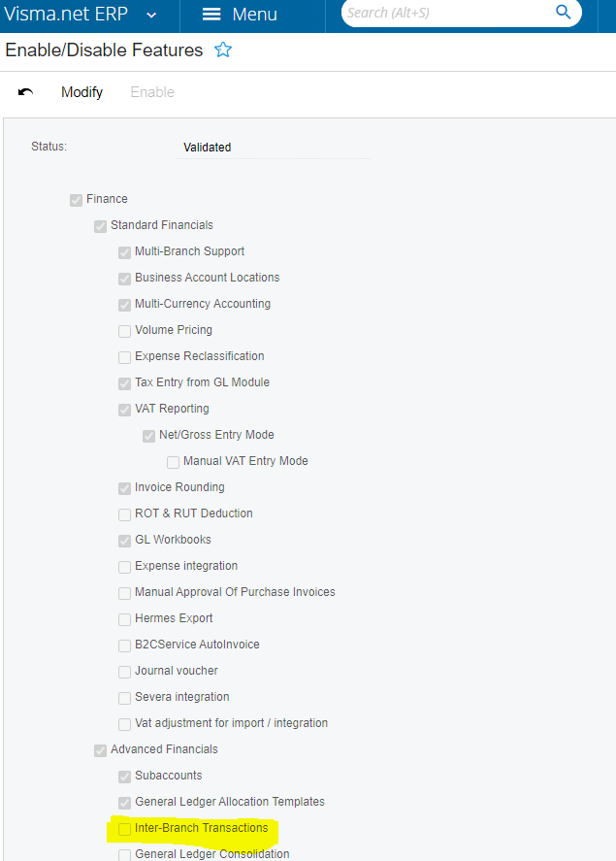Check General Ledger Consolidation
Image resolution: width=616 pixels, height=861 pixels.
pyautogui.click(x=124, y=854)
